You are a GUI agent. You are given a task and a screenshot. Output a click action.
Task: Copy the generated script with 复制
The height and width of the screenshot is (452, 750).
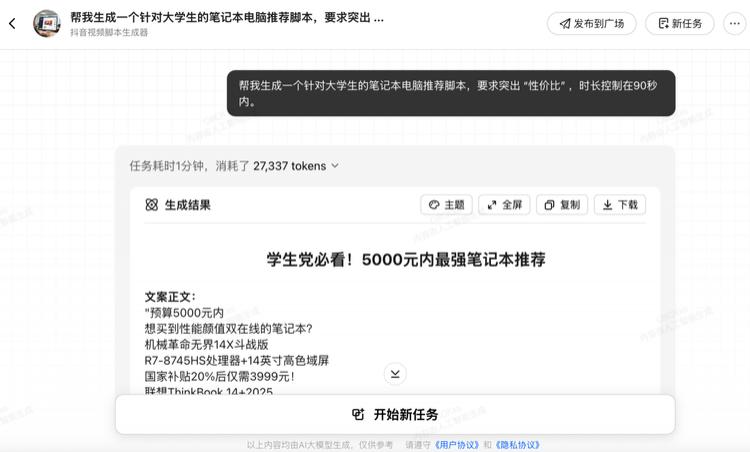[562, 205]
